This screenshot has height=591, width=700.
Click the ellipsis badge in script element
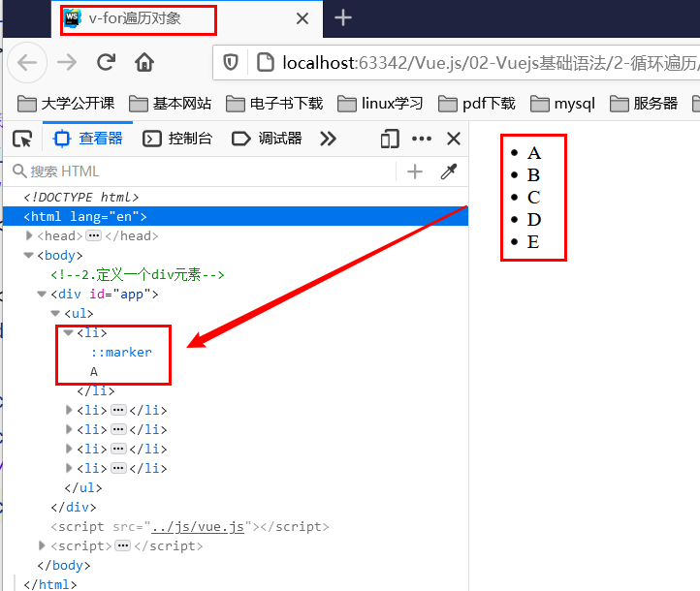[x=123, y=545]
